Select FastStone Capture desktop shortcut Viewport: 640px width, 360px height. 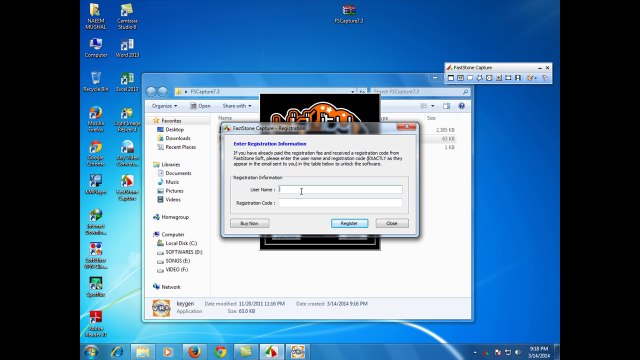coord(127,188)
